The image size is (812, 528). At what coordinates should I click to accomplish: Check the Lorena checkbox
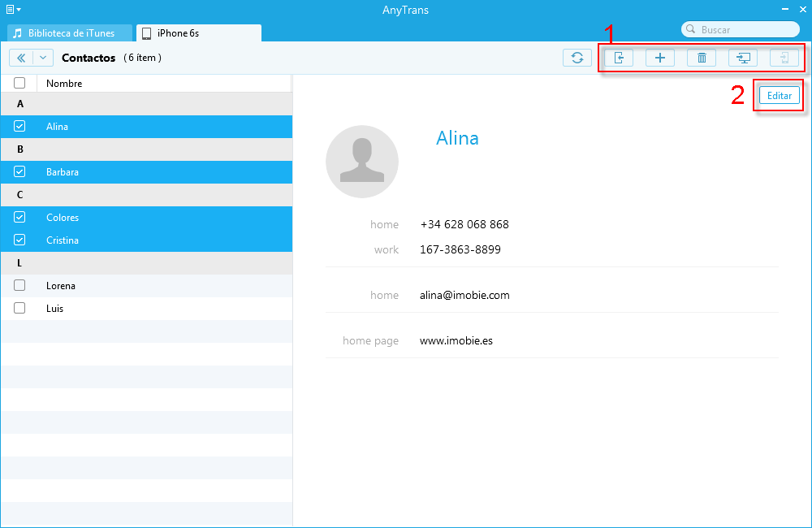pyautogui.click(x=19, y=285)
